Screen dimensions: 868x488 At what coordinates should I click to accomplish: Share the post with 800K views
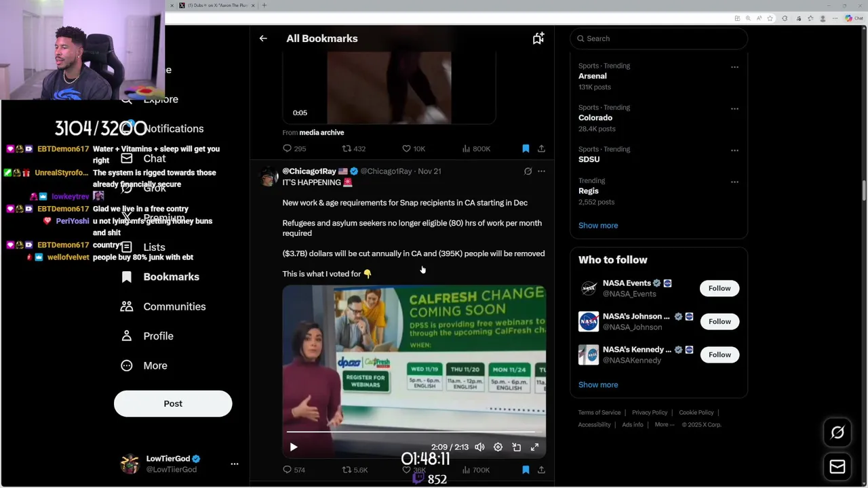tap(541, 148)
